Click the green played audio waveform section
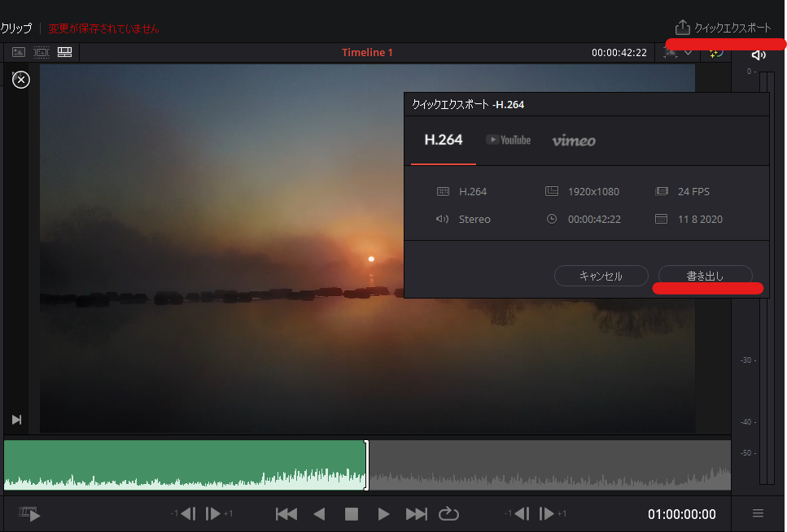 click(x=184, y=464)
